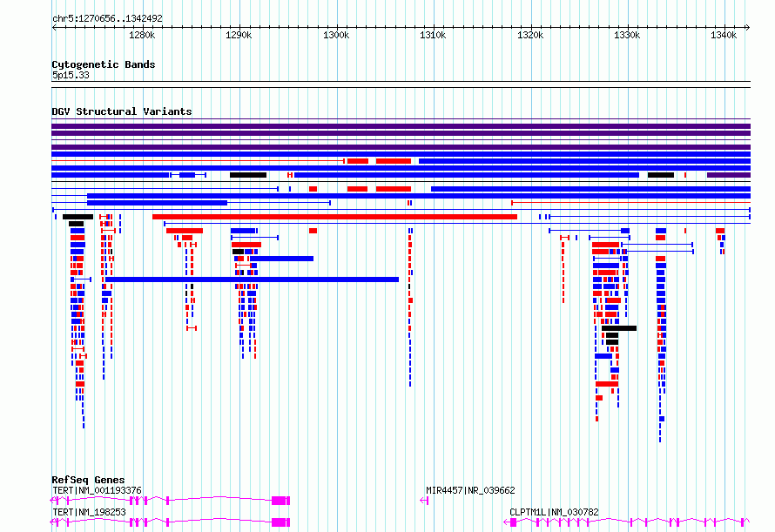
Task: Click the 1310k ruler label
Action: [433, 35]
